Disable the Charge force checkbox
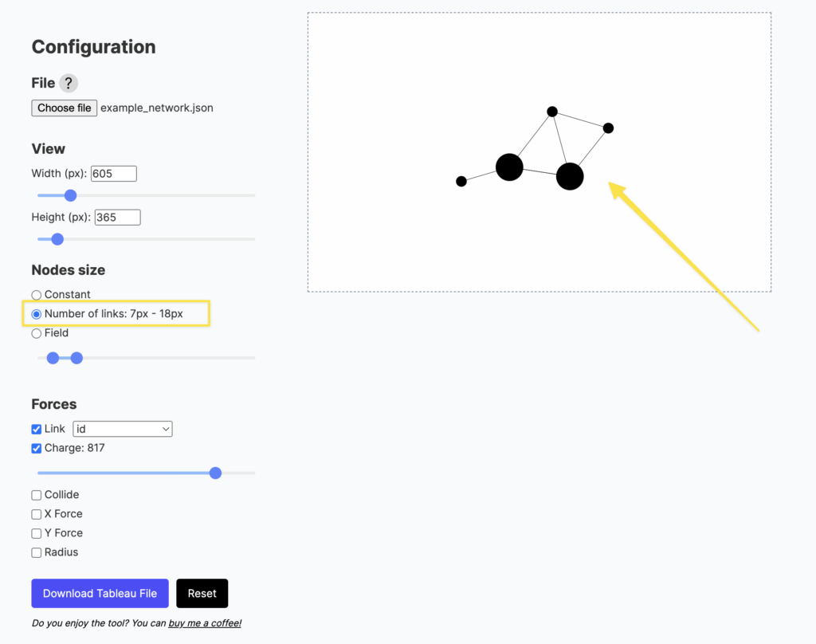The image size is (816, 644). coord(37,448)
